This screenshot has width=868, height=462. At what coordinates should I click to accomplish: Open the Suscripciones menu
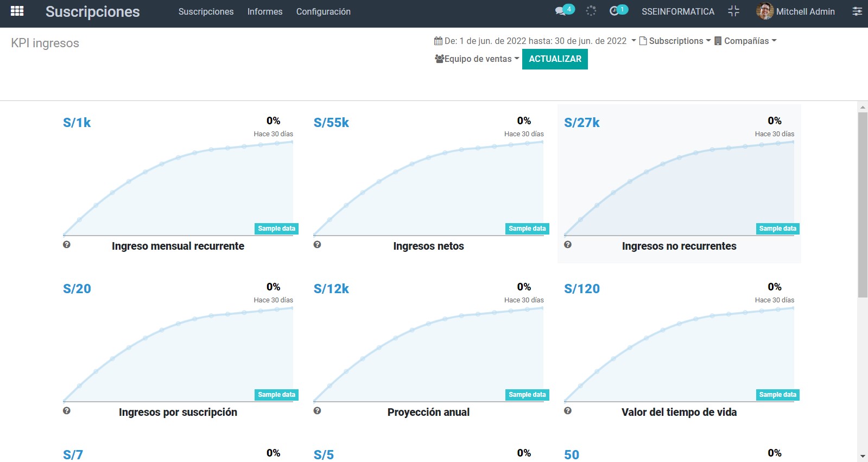206,11
